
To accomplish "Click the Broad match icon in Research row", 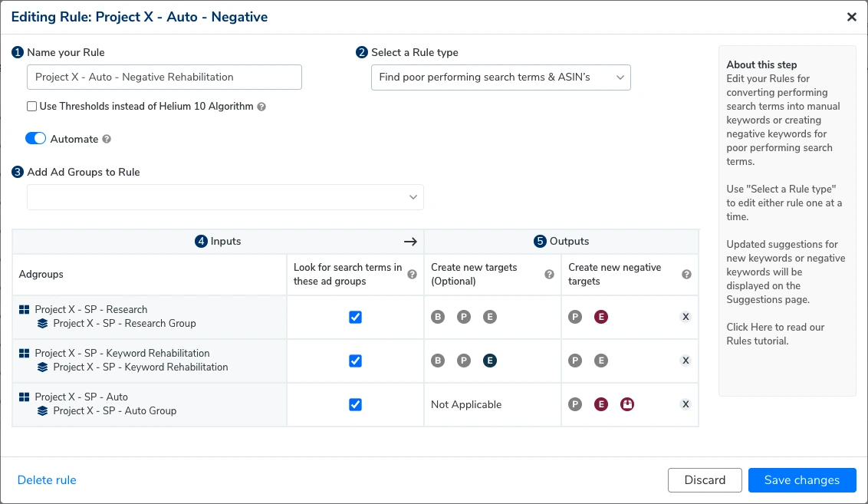I will point(438,317).
